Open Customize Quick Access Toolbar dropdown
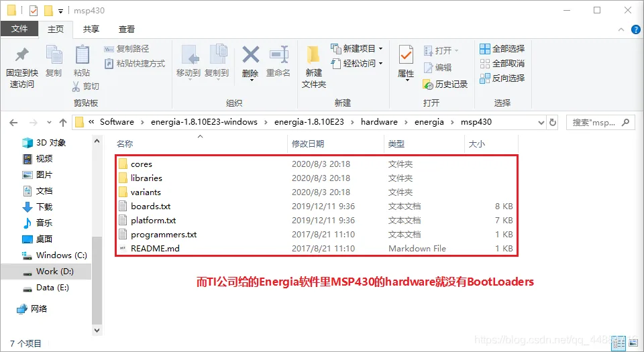This screenshot has width=644, height=352. click(60, 11)
